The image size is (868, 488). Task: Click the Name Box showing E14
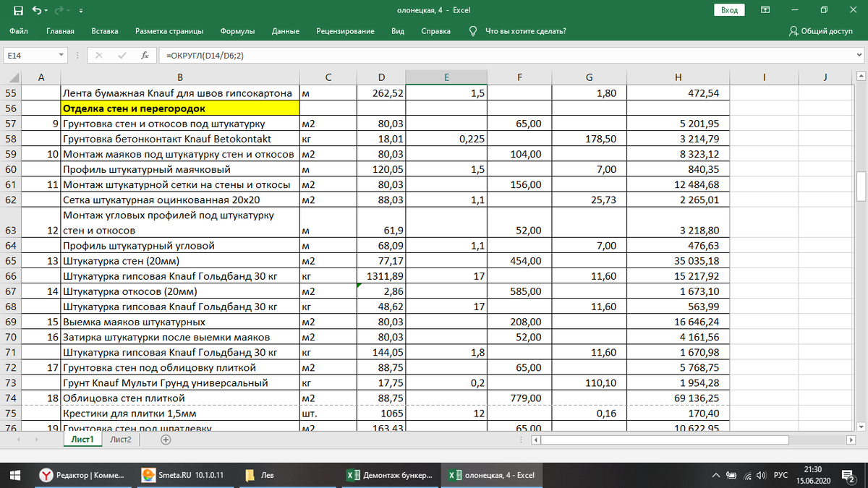[x=29, y=56]
